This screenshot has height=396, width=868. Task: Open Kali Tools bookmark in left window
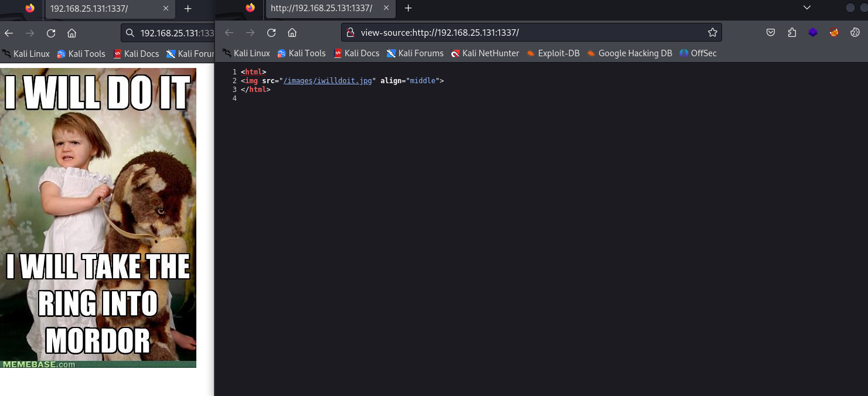[81, 54]
